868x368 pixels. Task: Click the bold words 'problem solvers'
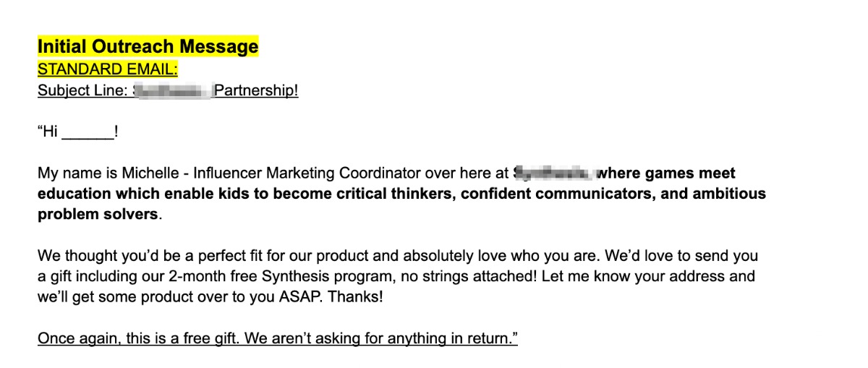97,215
